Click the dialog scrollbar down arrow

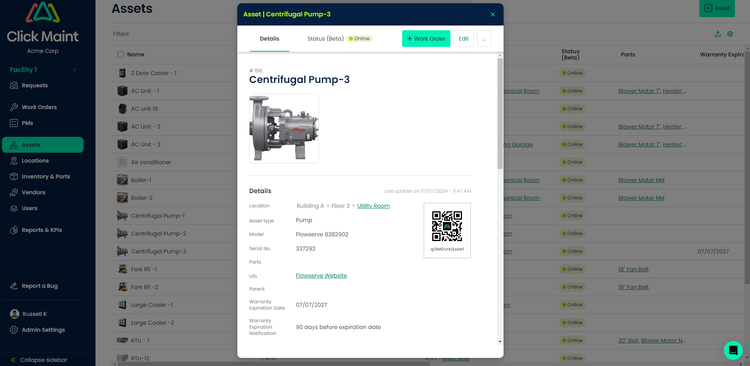coord(500,342)
